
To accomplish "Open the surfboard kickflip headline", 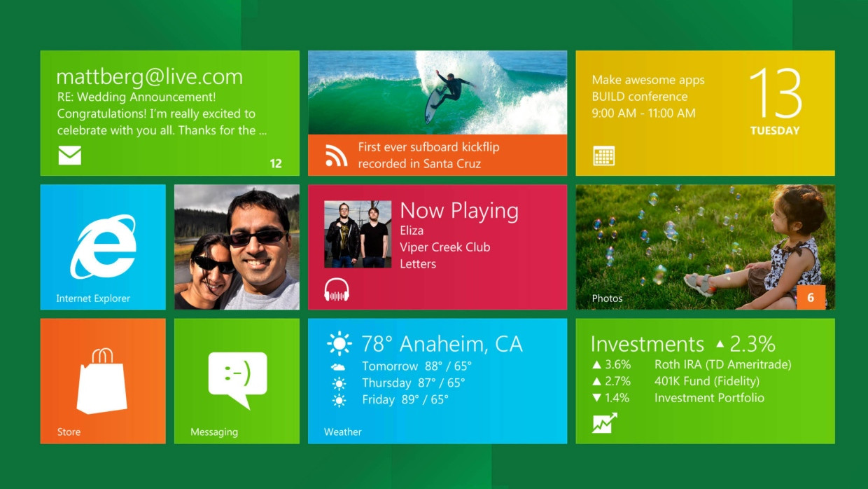I will tap(428, 156).
